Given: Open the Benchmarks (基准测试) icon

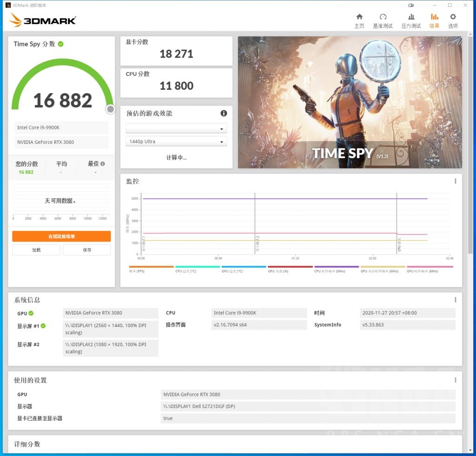Looking at the screenshot, I should click(x=383, y=20).
